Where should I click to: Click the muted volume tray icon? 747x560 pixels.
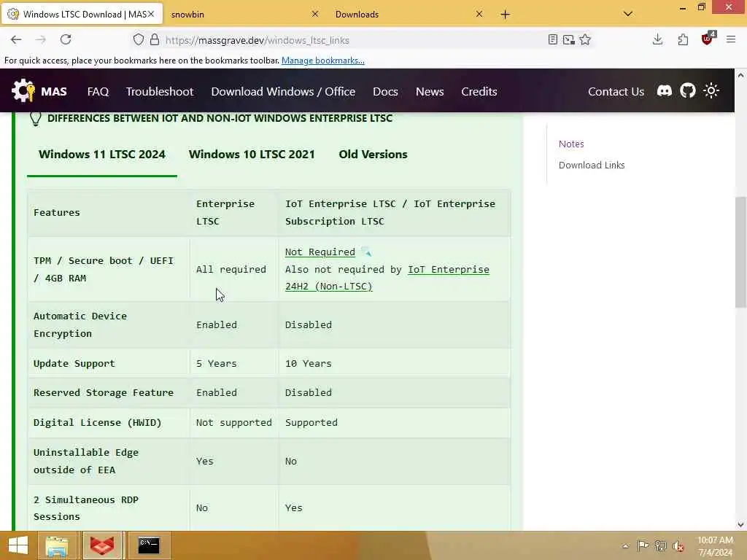point(678,546)
